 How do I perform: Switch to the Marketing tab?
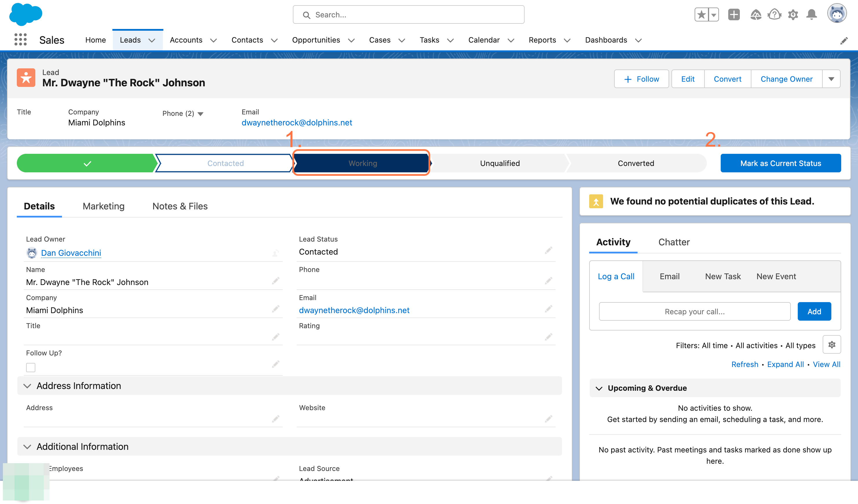pos(103,206)
